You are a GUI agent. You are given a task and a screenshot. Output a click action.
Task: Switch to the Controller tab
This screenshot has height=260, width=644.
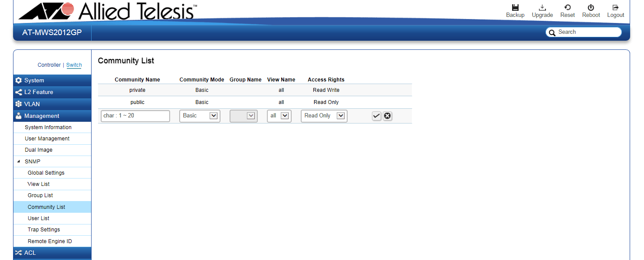pyautogui.click(x=49, y=65)
